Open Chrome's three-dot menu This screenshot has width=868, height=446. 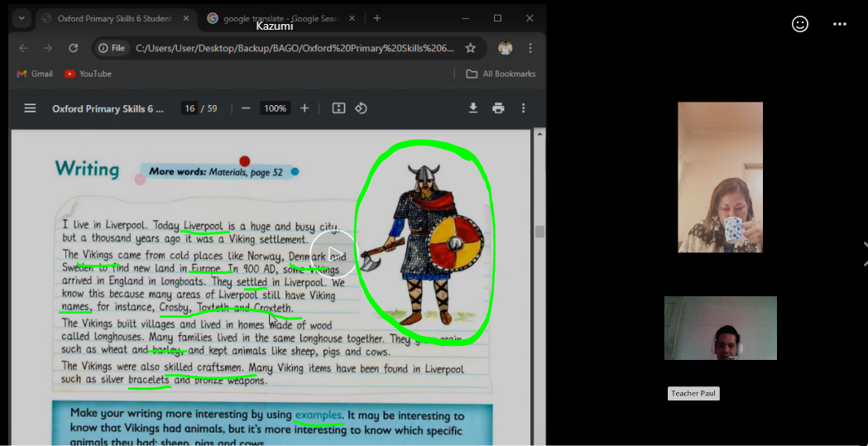pyautogui.click(x=530, y=48)
